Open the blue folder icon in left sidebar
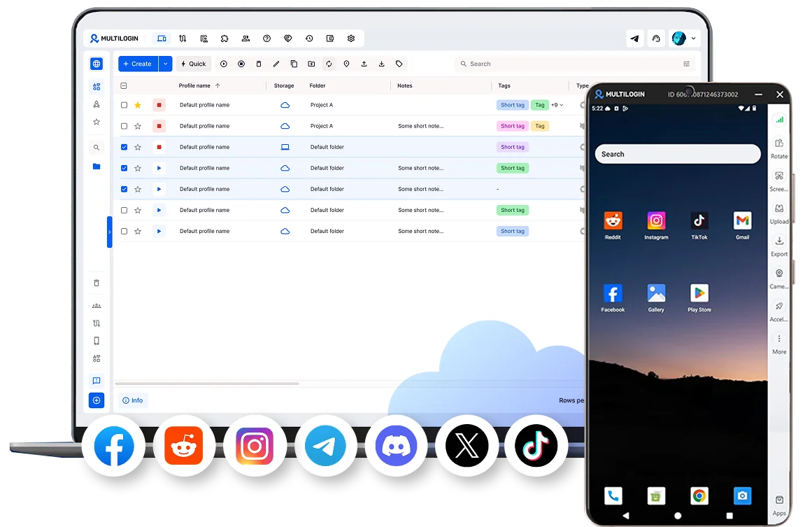This screenshot has width=812, height=527. 97,167
